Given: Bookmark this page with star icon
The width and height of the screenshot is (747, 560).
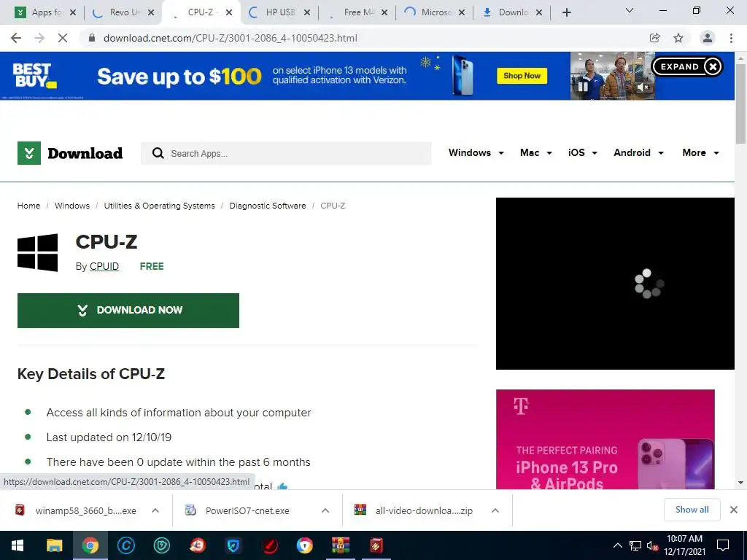Looking at the screenshot, I should (678, 38).
